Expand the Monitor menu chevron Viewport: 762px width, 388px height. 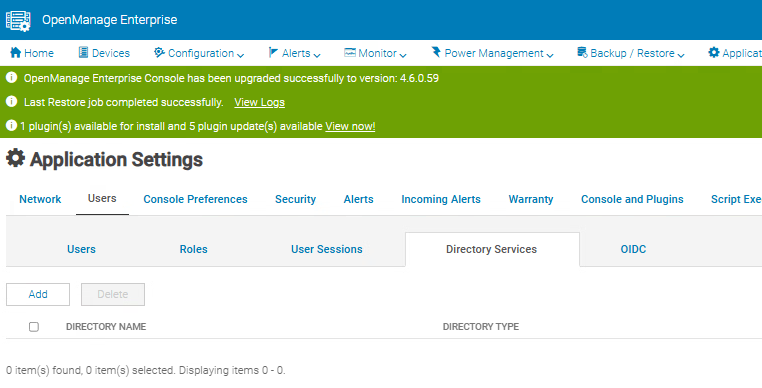pyautogui.click(x=403, y=55)
